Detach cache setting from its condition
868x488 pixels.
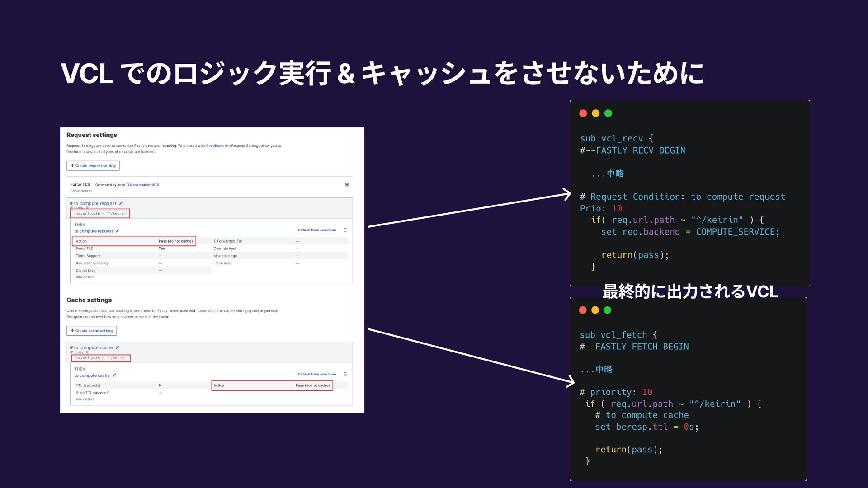pyautogui.click(x=316, y=374)
